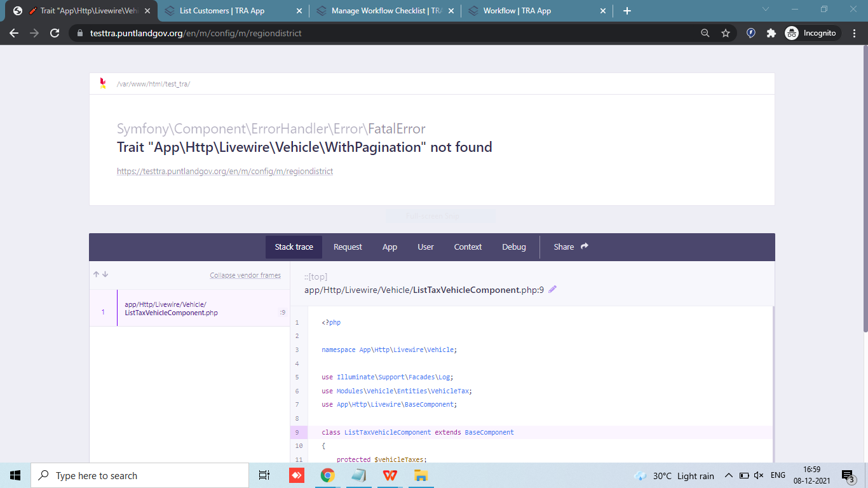
Task: Select the Debug tab
Action: (514, 247)
